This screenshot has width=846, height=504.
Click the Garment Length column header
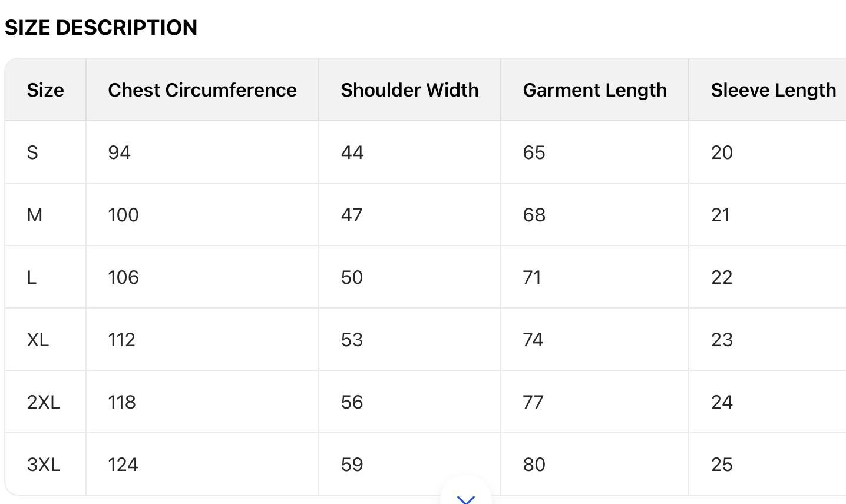pos(594,90)
